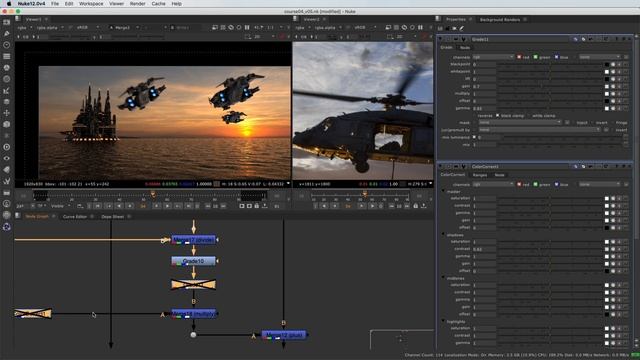Click the whitepoint color swatch in Grade11
This screenshot has height=360, width=640.
click(607, 72)
